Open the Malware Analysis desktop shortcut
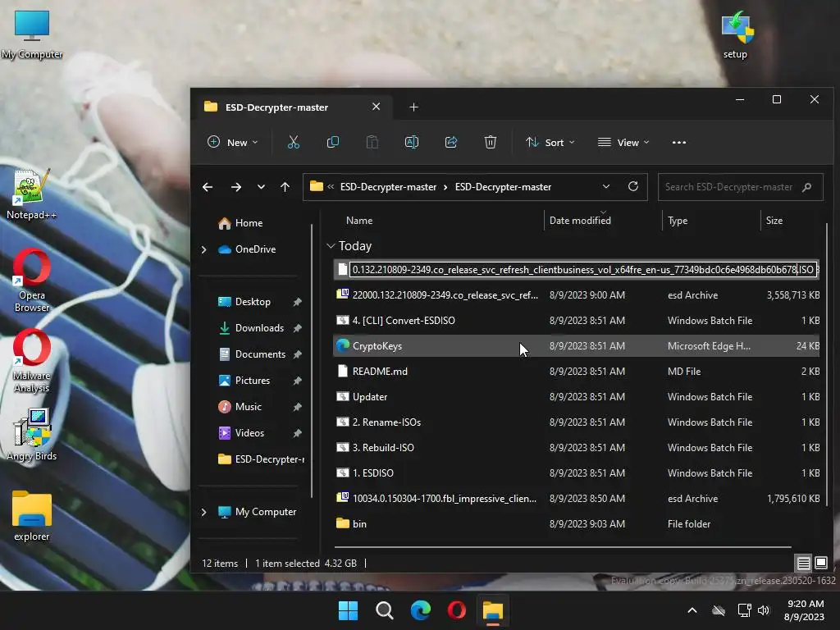This screenshot has width=840, height=630. [x=32, y=361]
